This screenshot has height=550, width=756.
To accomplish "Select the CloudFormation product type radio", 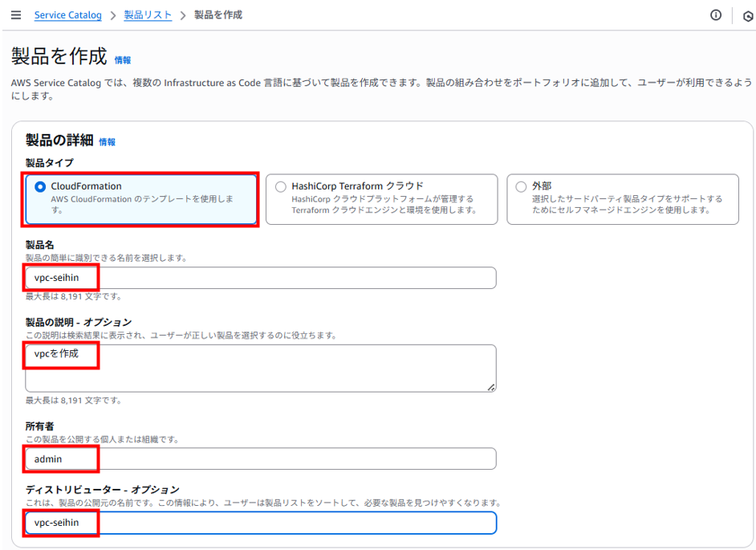I will pyautogui.click(x=40, y=187).
